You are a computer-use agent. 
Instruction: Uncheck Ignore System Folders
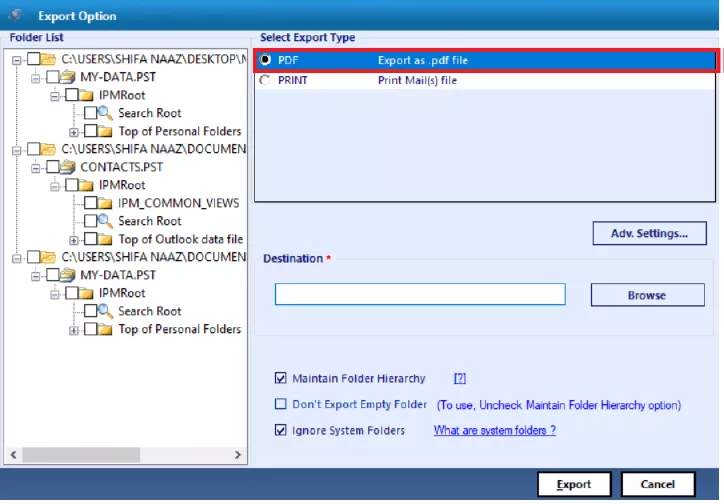(280, 431)
